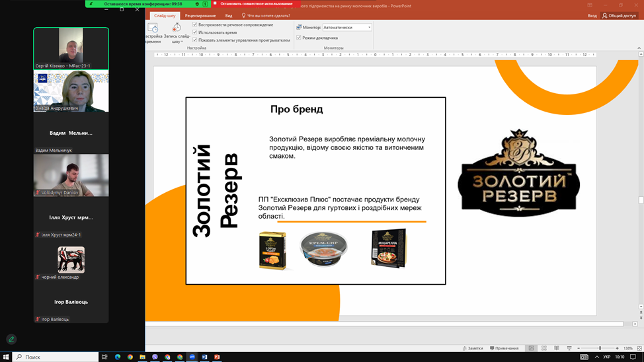This screenshot has width=644, height=362.
Task: Click the lightning icon in green Zoom bar
Action: 91,4
